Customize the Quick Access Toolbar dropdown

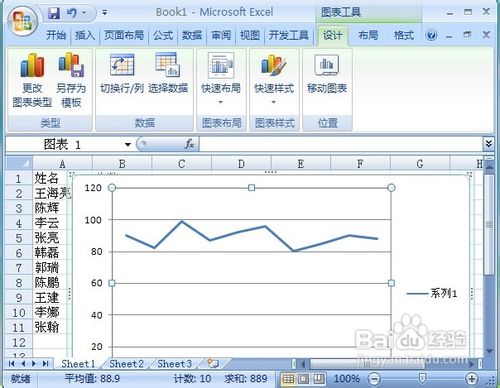[x=104, y=13]
